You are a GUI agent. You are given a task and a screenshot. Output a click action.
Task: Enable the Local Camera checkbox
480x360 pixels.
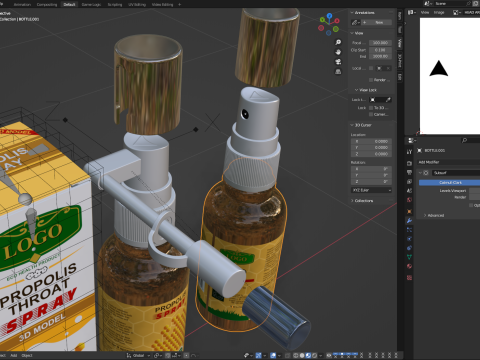[x=371, y=68]
